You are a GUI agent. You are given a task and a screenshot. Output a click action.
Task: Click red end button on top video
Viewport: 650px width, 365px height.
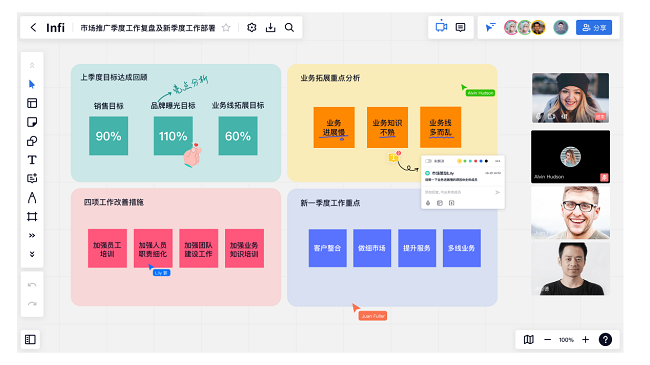600,117
